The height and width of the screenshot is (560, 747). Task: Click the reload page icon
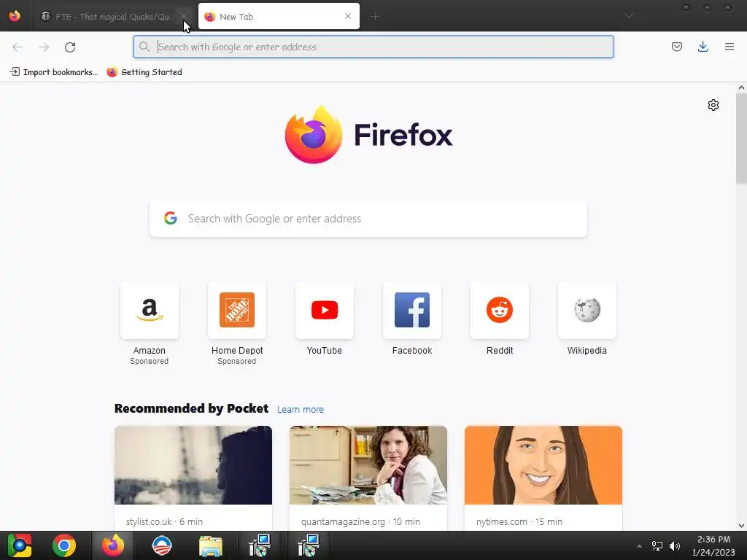tap(70, 47)
